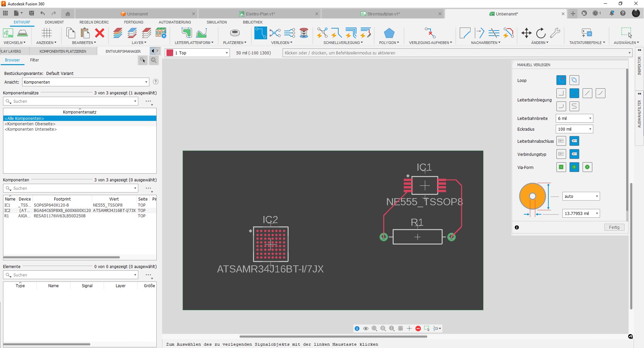
Task: Click the Komponenten search field
Action: coord(70,188)
